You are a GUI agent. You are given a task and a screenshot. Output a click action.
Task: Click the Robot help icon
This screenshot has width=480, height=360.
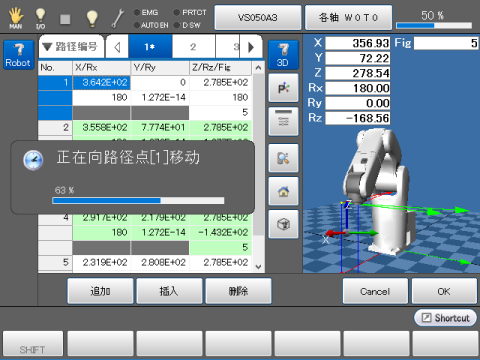[x=19, y=55]
